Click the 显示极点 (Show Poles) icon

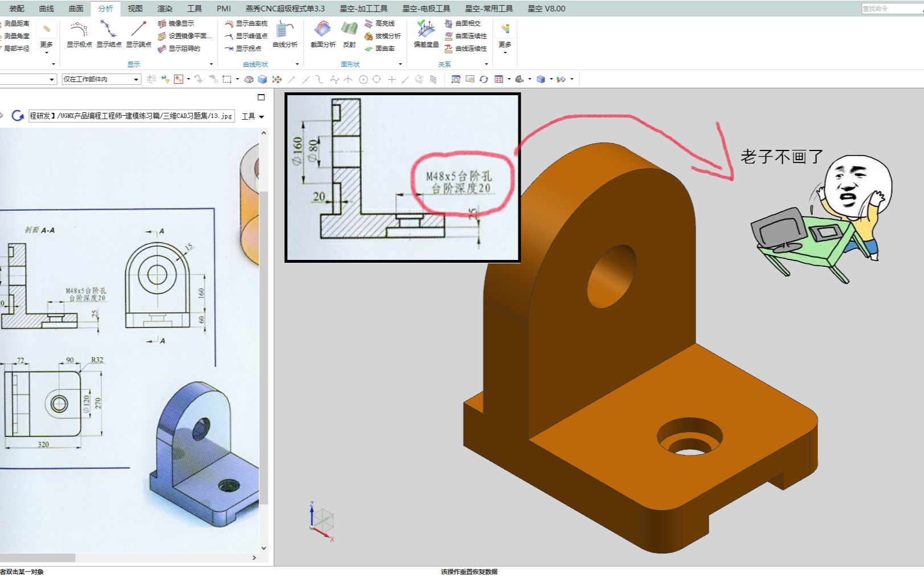coord(79,33)
